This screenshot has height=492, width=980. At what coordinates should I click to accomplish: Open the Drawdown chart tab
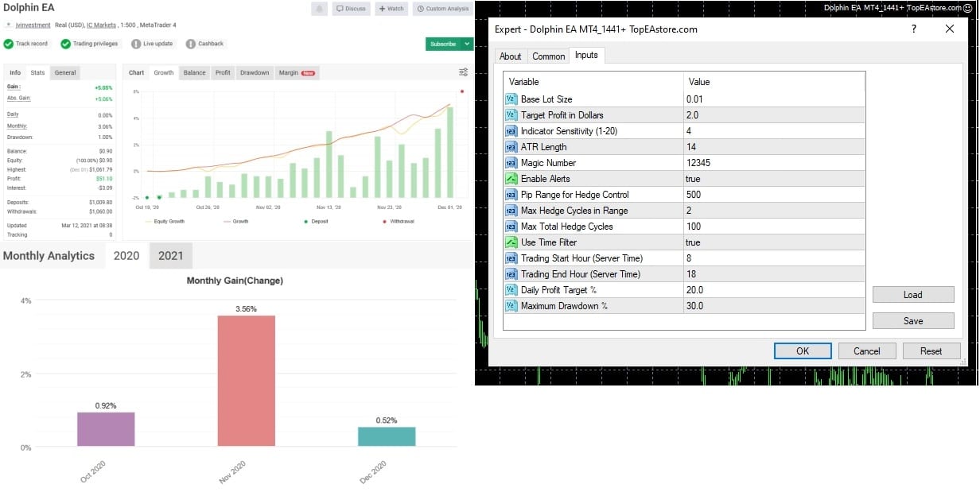[255, 72]
